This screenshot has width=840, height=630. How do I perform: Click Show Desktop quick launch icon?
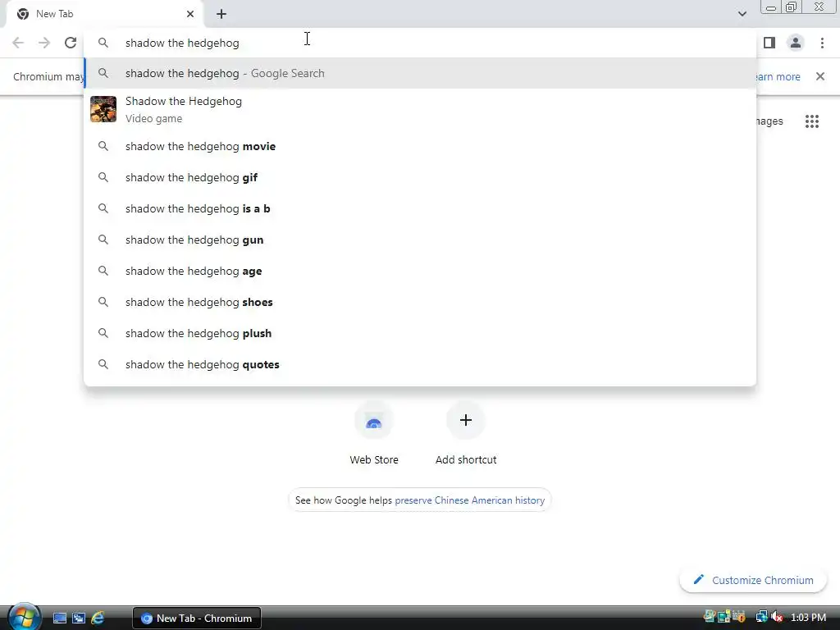tap(59, 619)
